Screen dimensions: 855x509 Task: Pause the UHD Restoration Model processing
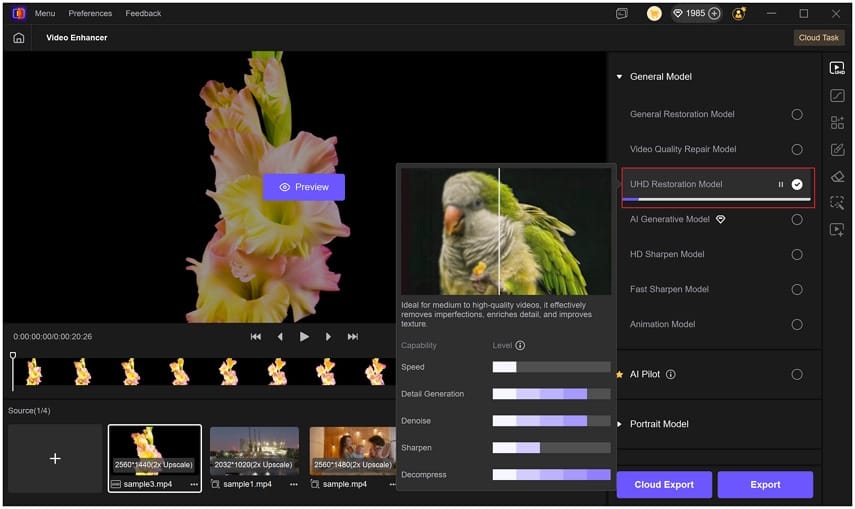(x=781, y=185)
